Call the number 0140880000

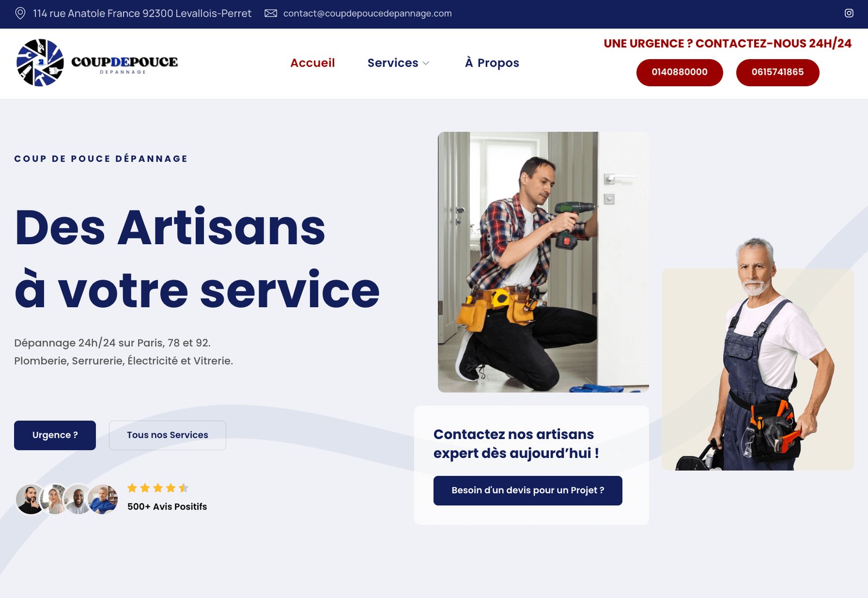[680, 72]
